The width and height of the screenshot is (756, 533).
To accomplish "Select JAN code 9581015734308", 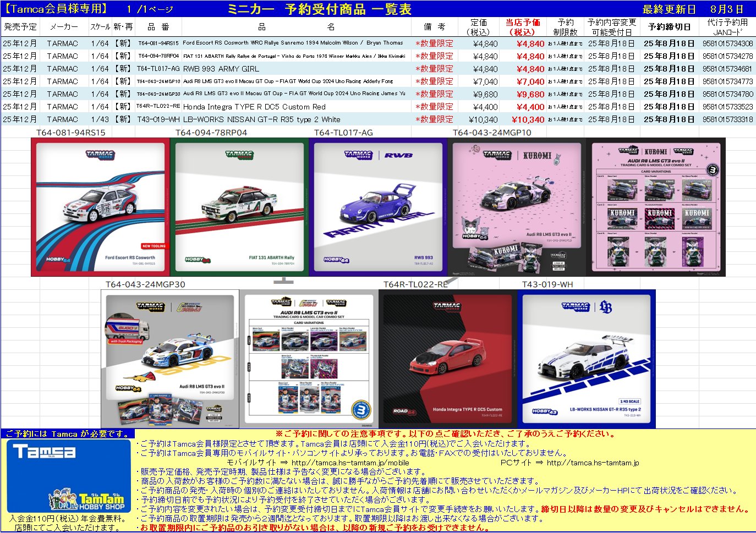I will tap(727, 43).
